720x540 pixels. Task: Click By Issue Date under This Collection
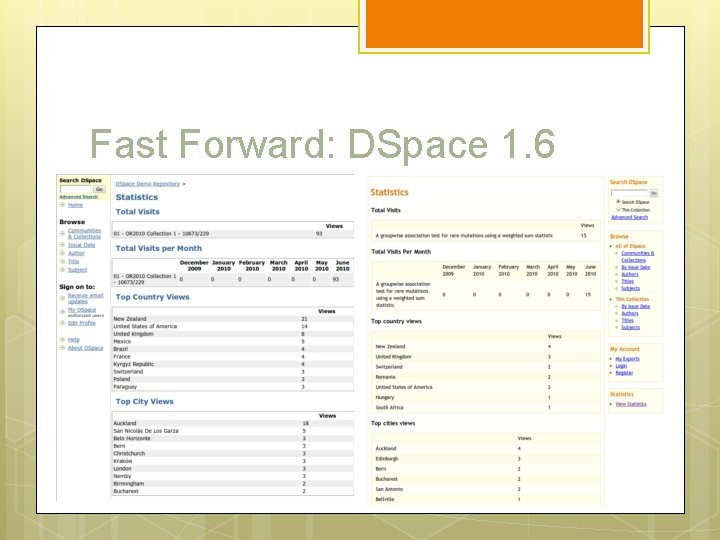pyautogui.click(x=636, y=306)
